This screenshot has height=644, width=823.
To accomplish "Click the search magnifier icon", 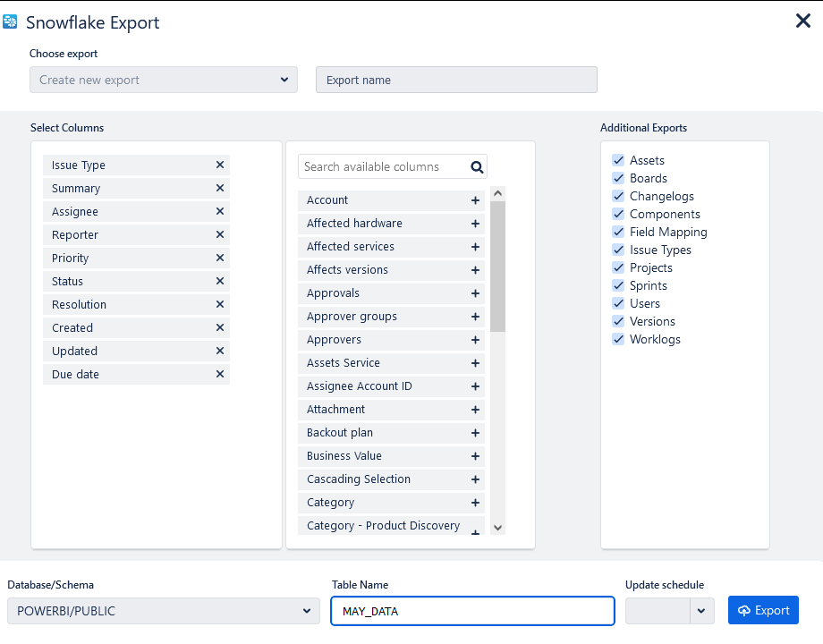I will tap(477, 166).
